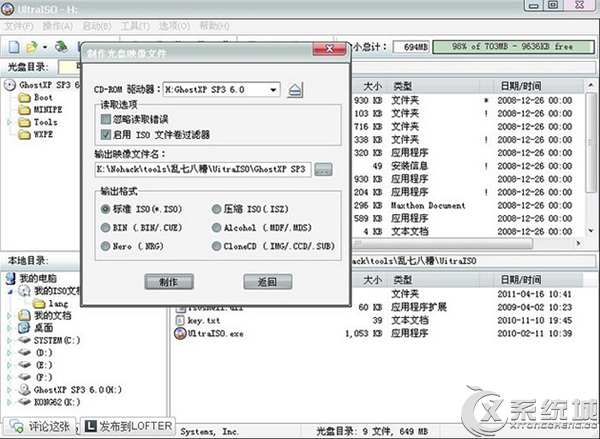The image size is (600, 439).
Task: Click the upper file list vertical scrollbar
Action: [x=591, y=141]
